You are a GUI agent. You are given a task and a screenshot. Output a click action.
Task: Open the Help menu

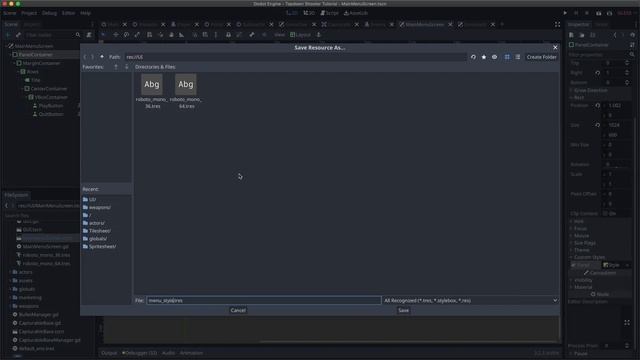(x=85, y=13)
